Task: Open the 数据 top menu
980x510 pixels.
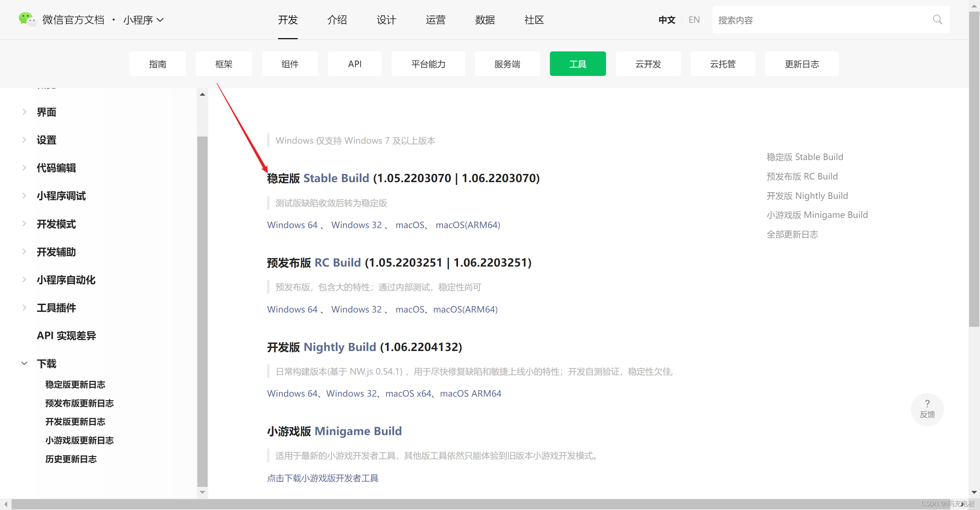Action: pos(485,20)
